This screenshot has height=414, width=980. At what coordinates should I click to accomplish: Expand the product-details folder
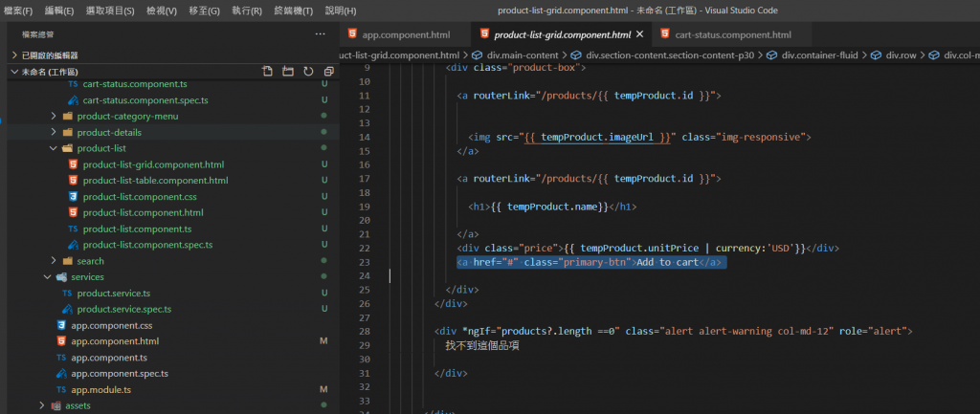click(109, 132)
